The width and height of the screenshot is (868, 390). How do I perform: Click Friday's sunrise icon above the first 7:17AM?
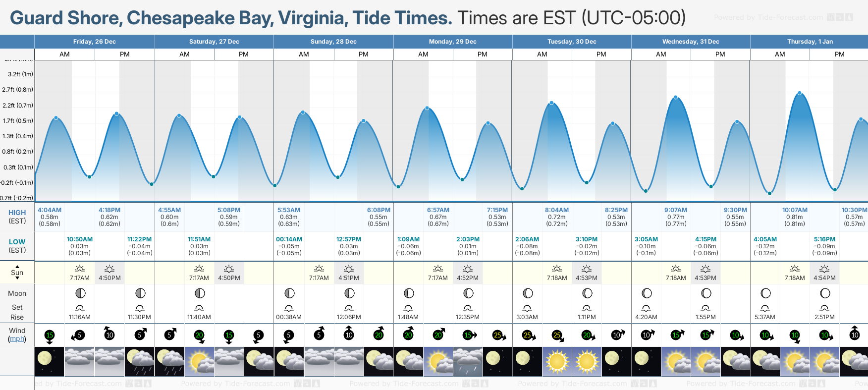[x=79, y=269]
